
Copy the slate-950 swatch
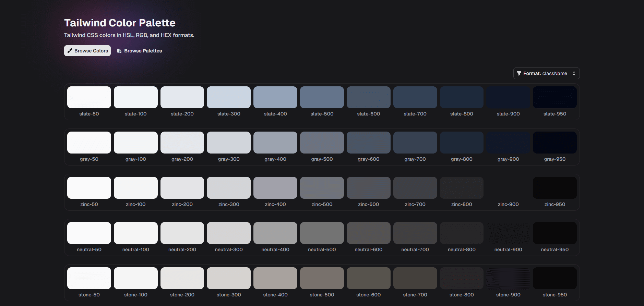coord(554,97)
